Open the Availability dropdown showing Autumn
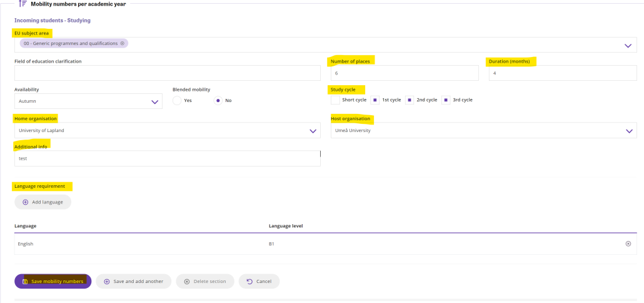The height and width of the screenshot is (303, 644). pyautogui.click(x=88, y=101)
